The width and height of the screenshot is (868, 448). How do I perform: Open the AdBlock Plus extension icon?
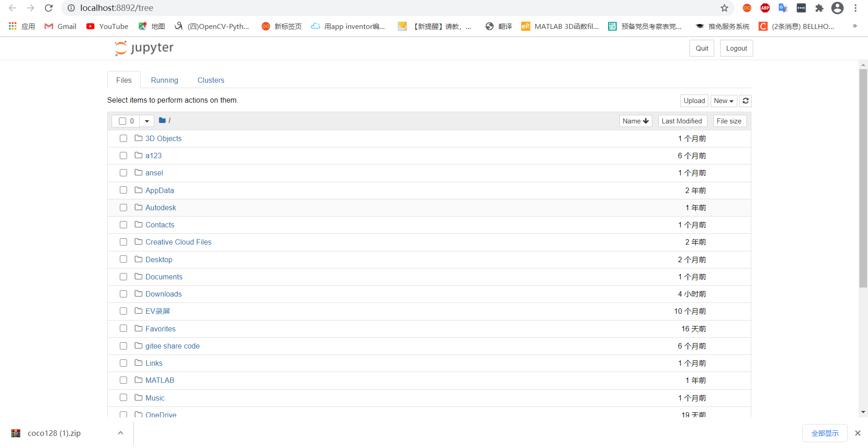tap(765, 8)
